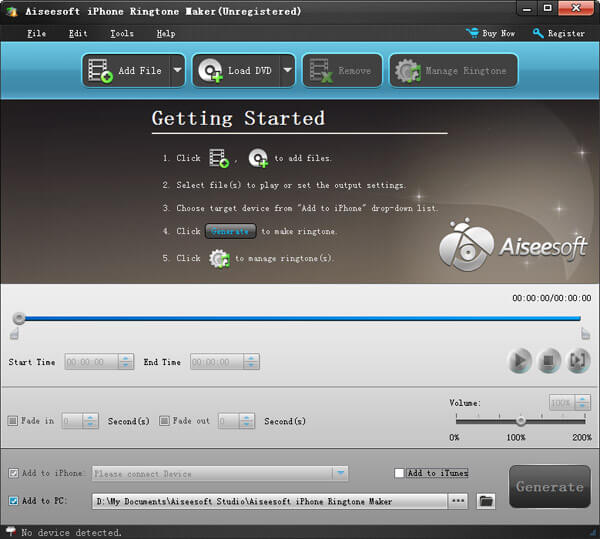Click the Stop button
This screenshot has height=539, width=600.
point(549,360)
